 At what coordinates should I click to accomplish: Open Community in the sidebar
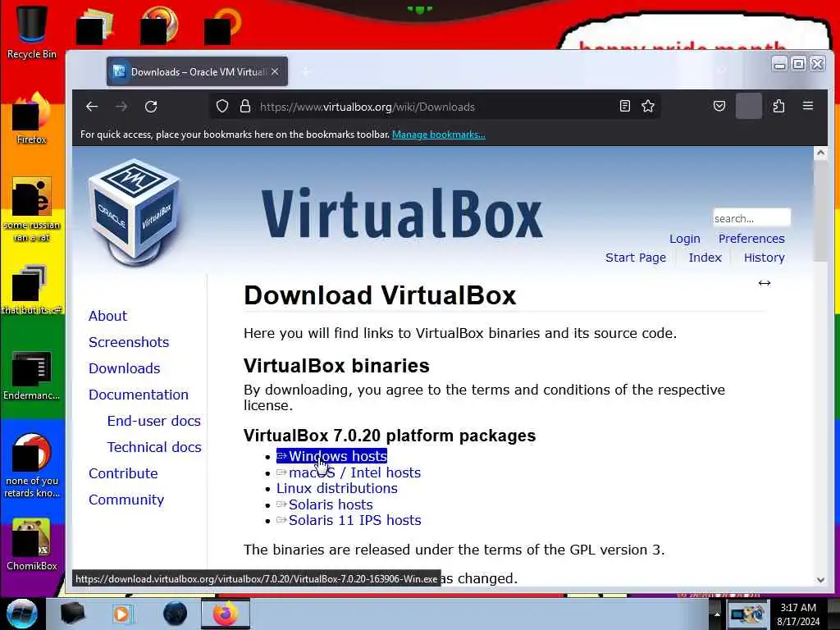pos(126,500)
